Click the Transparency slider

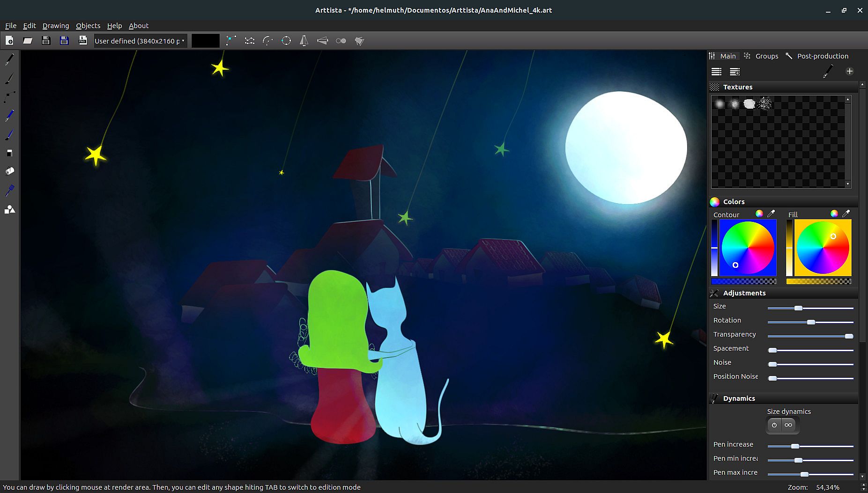pos(810,336)
